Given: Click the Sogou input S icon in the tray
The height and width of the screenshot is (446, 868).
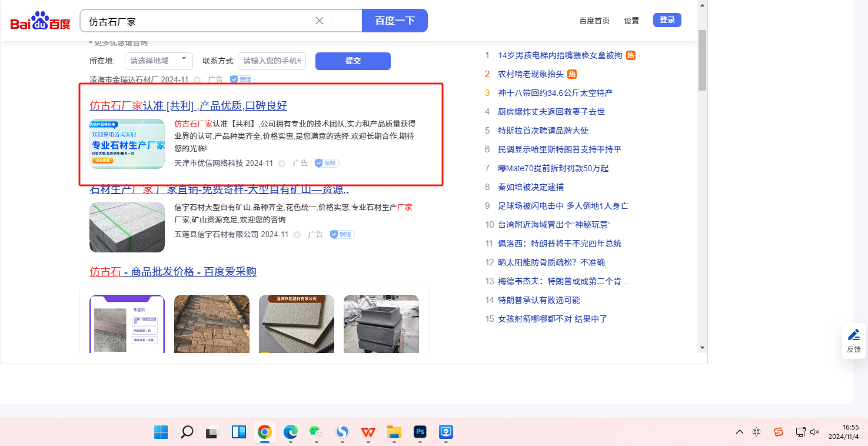Looking at the screenshot, I should (779, 432).
